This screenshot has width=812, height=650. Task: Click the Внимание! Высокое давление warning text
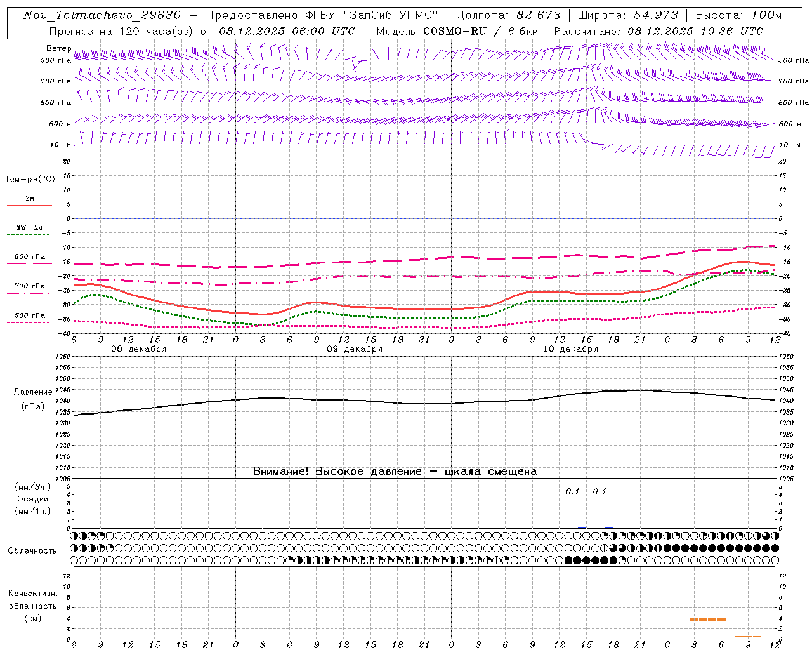(x=395, y=471)
